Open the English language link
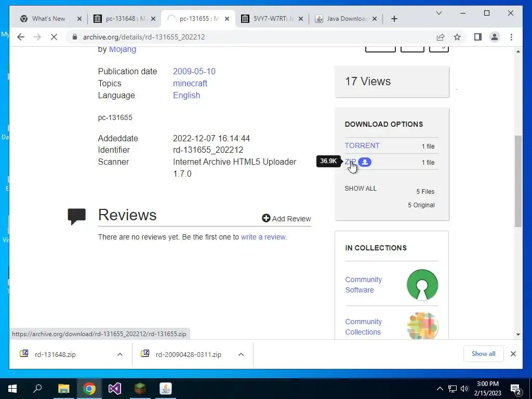532x399 pixels. click(187, 96)
